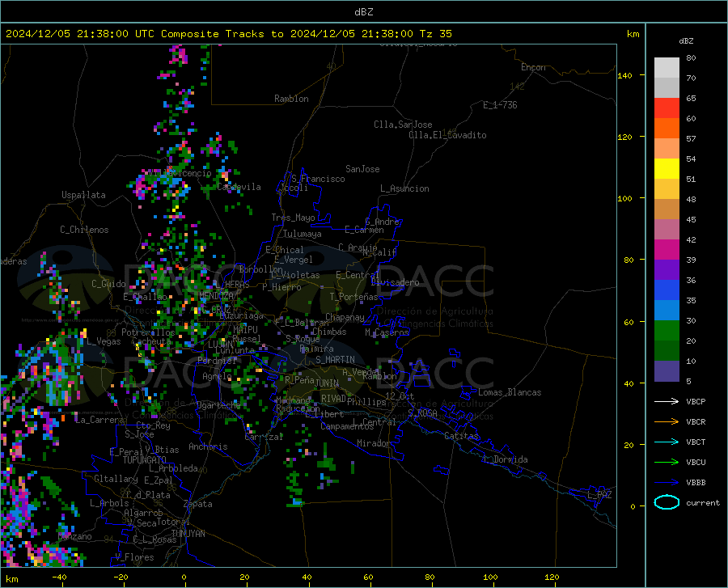Click the blue VBBB arrow legend icon

[667, 482]
